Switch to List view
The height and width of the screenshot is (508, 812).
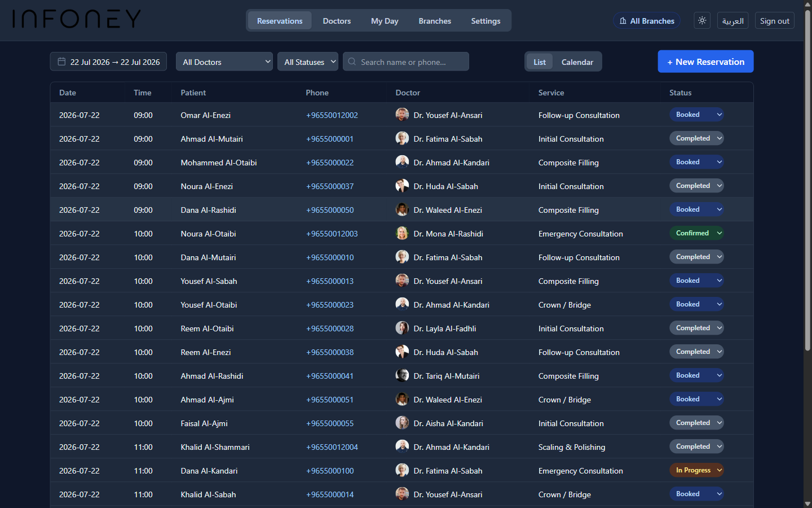(540, 62)
